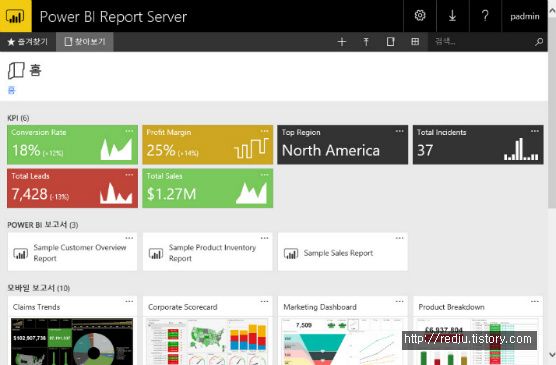Image resolution: width=556 pixels, height=365 pixels.
Task: Click the blue breadcrumb link under 홈
Action: tap(11, 90)
